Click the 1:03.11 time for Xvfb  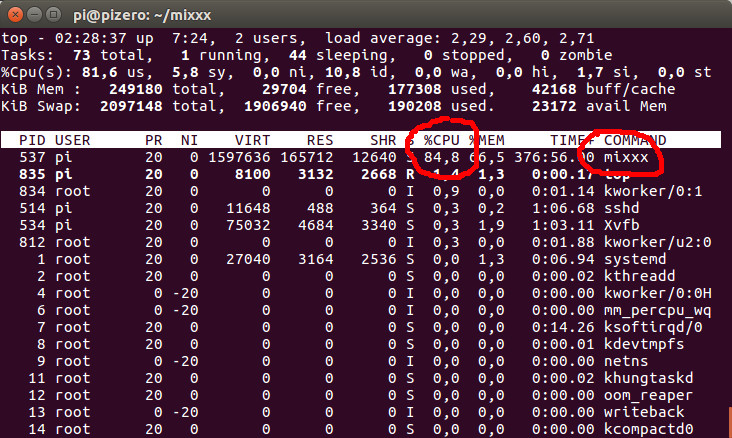[563, 225]
